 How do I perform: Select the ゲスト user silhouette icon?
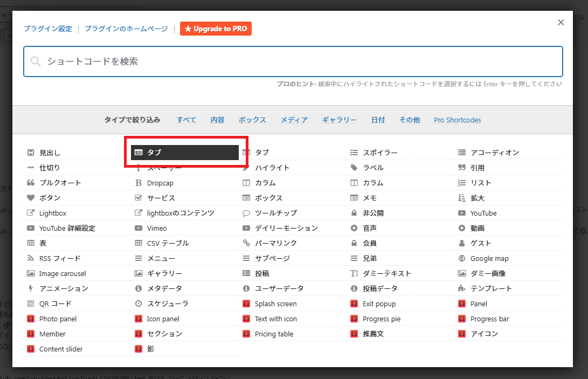click(x=462, y=243)
